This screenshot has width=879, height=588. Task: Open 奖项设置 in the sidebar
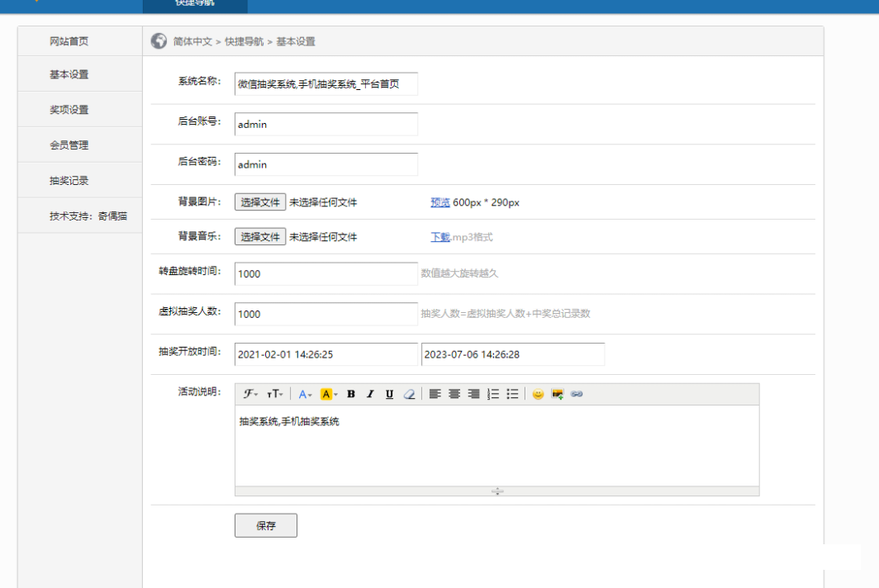[69, 110]
